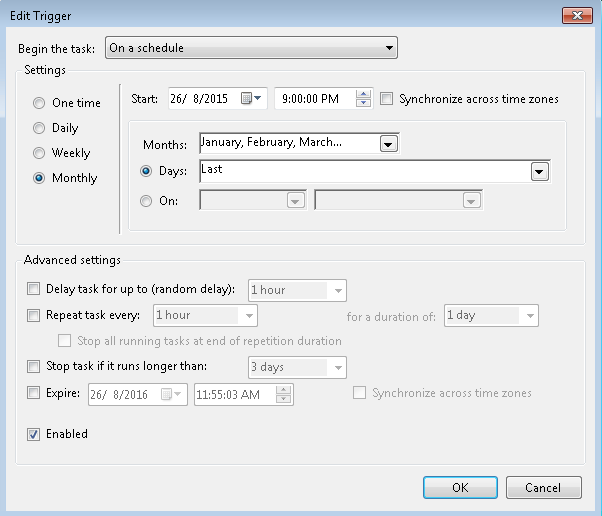
Task: Click the Expire time up spinner arrow
Action: (283, 390)
